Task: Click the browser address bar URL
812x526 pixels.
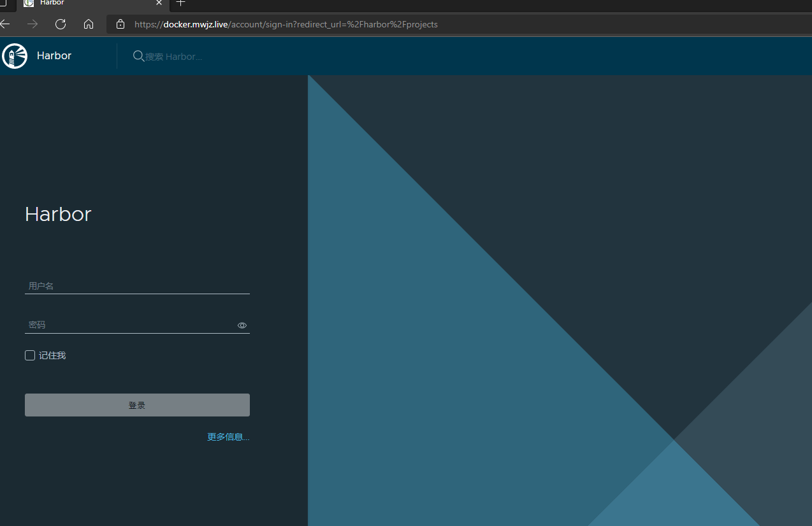Action: click(286, 24)
